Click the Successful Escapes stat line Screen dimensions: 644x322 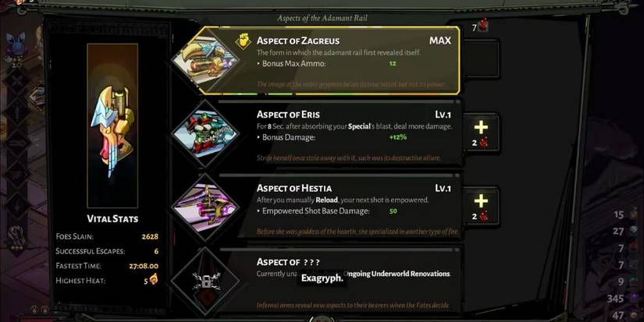tap(107, 251)
